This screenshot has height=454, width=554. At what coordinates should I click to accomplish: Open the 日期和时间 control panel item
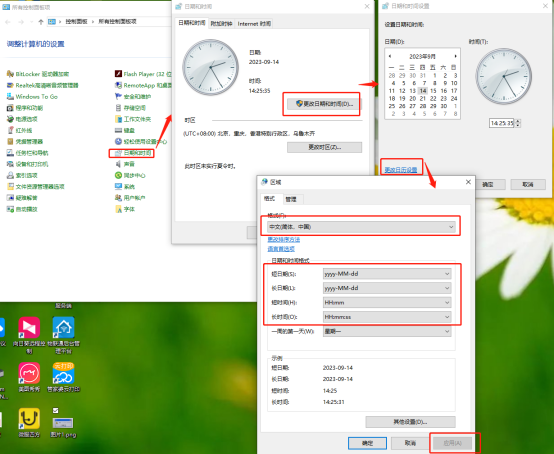tap(133, 153)
